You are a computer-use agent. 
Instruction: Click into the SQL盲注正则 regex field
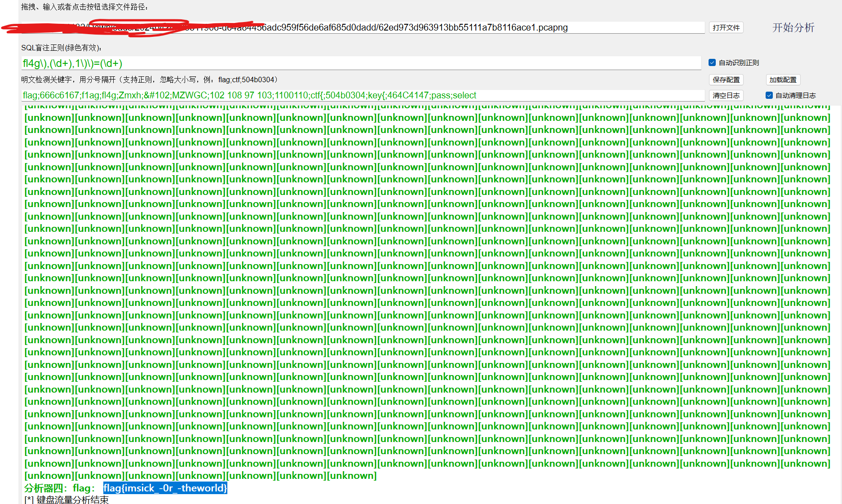(x=359, y=63)
